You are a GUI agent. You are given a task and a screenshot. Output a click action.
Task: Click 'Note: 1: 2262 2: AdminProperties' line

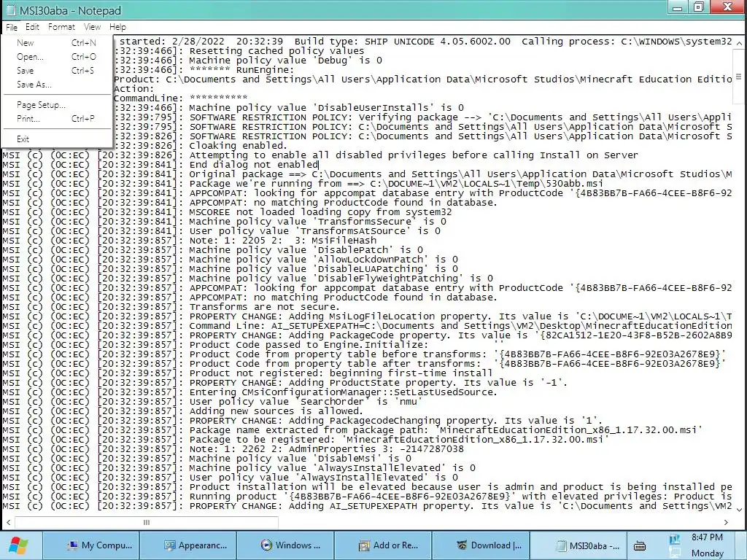[x=326, y=449]
